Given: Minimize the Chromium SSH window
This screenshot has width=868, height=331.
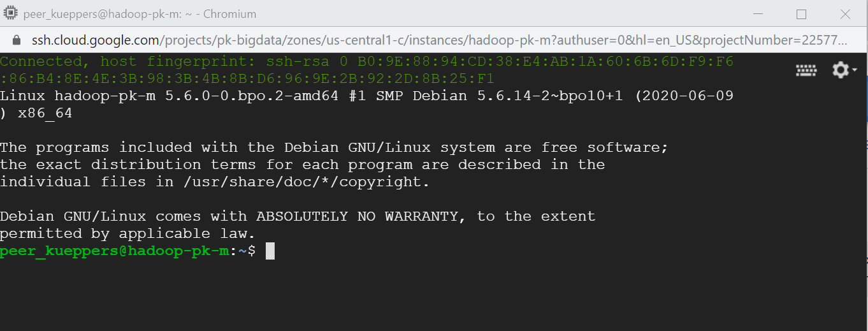Looking at the screenshot, I should point(758,13).
